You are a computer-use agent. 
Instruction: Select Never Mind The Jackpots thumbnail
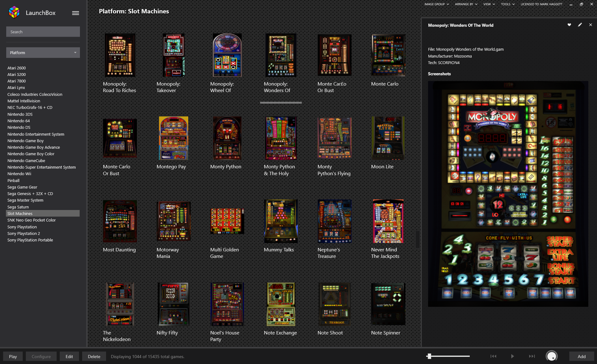click(x=388, y=221)
